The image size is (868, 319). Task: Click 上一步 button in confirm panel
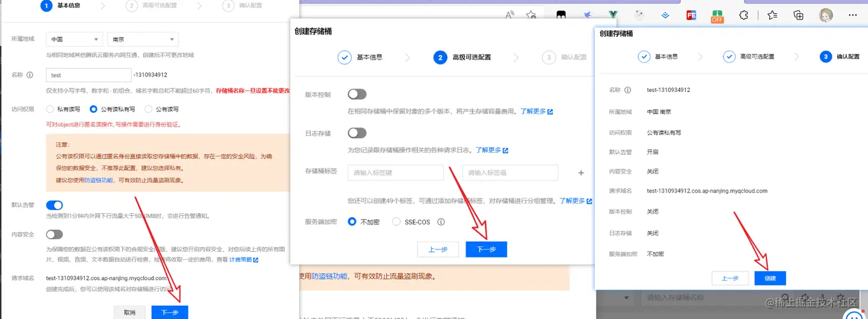pyautogui.click(x=730, y=278)
